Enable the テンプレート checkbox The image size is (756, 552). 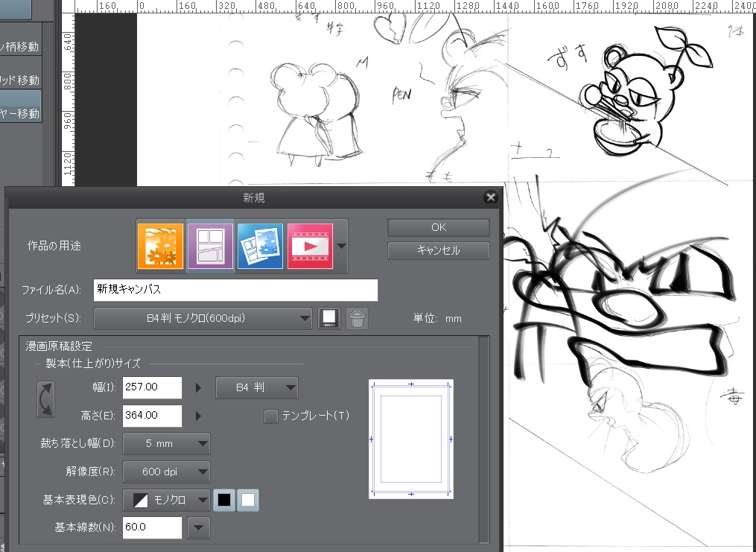(x=271, y=416)
